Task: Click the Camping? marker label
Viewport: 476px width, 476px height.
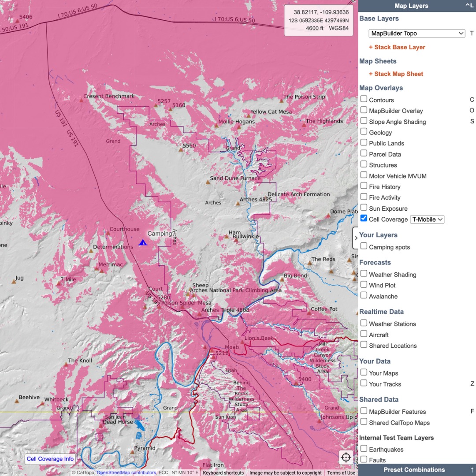Action: tap(161, 234)
